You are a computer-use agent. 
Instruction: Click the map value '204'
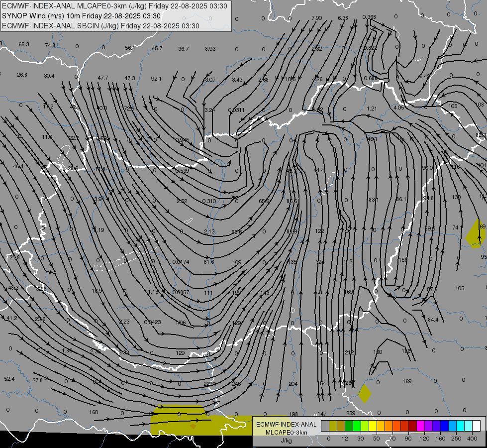pos(293,384)
